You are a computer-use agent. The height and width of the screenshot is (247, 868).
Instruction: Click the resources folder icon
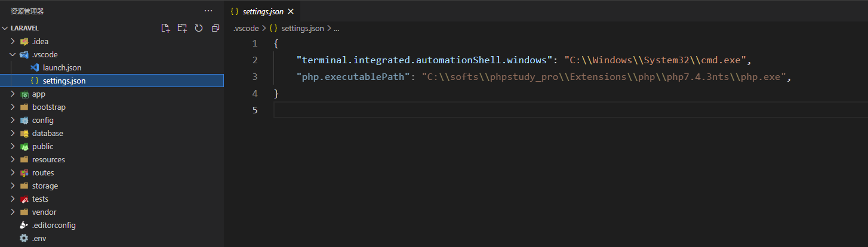pos(24,159)
